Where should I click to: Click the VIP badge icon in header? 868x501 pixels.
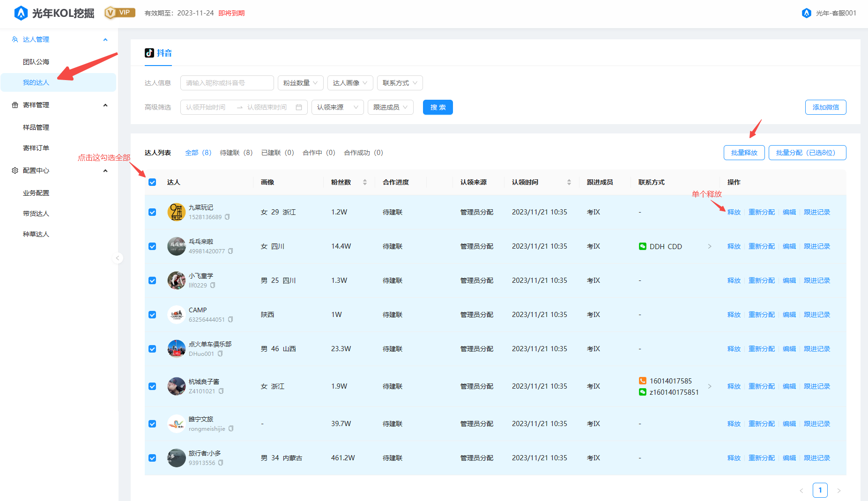click(x=120, y=13)
